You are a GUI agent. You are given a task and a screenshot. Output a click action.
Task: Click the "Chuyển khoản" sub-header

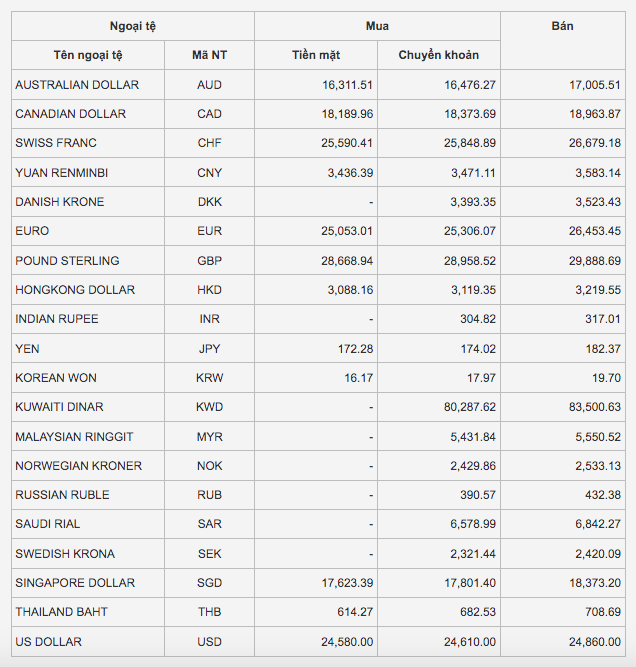click(x=438, y=55)
